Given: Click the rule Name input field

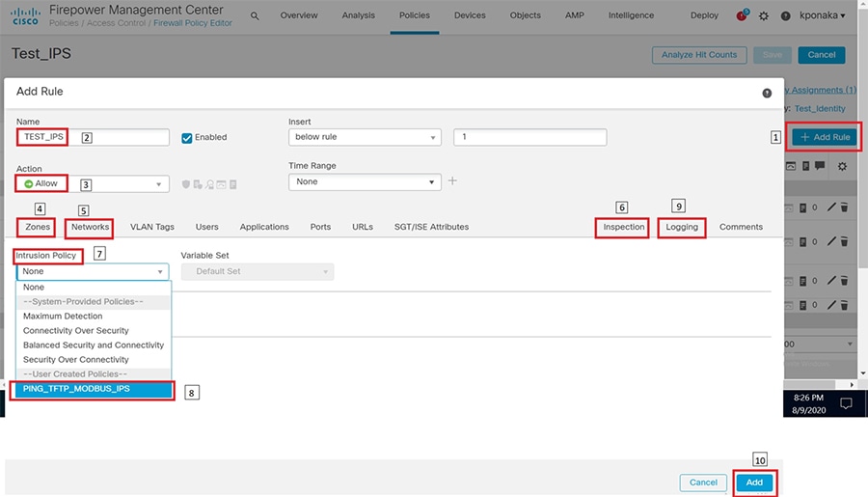Looking at the screenshot, I should click(x=93, y=137).
